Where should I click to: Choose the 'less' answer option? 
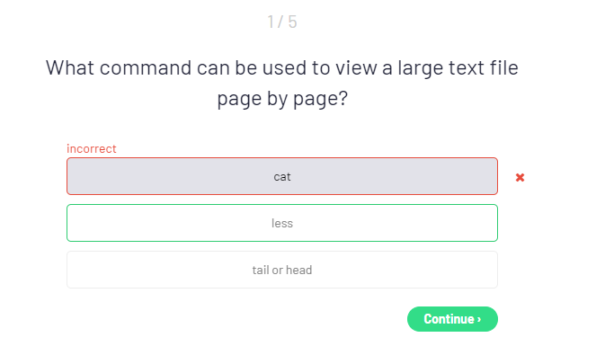[281, 223]
